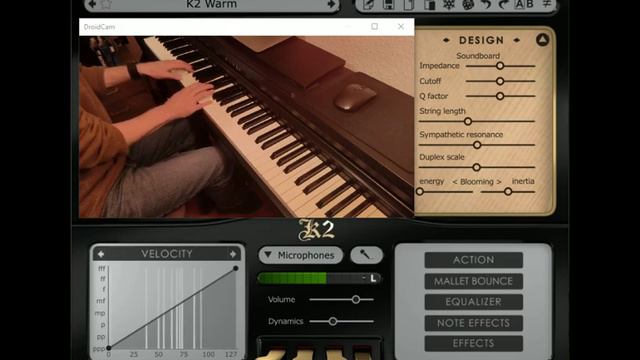Go to the next preset after K2 Warm
The height and width of the screenshot is (360, 640).
[x=331, y=4]
